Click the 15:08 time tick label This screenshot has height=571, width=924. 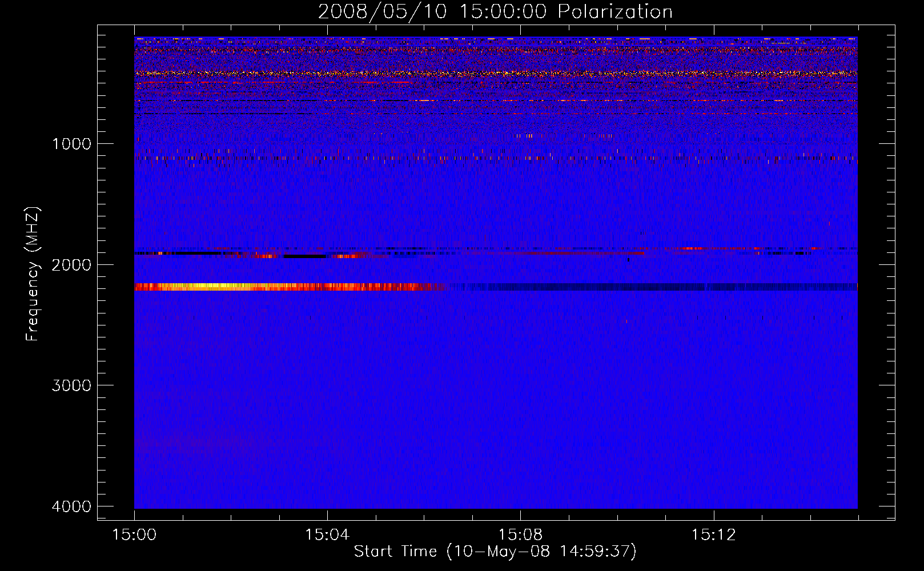coord(520,535)
